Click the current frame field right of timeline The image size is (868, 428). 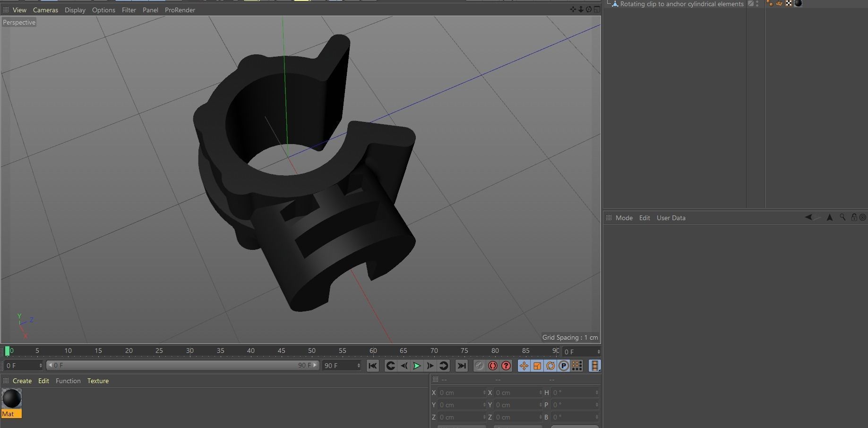click(581, 351)
